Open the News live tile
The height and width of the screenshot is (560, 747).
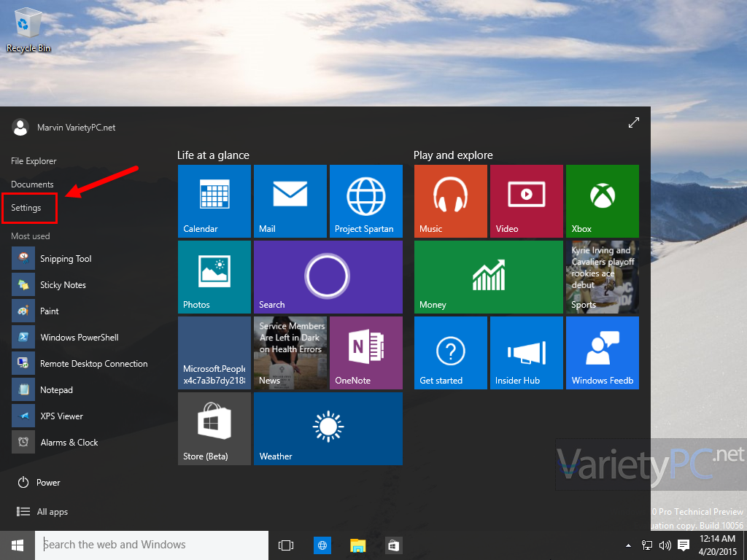tap(290, 353)
